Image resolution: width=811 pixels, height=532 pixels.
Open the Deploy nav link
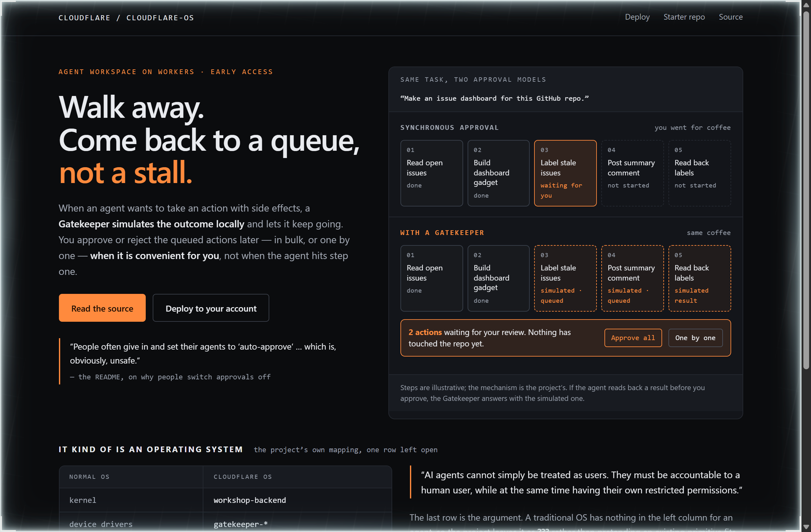point(637,17)
